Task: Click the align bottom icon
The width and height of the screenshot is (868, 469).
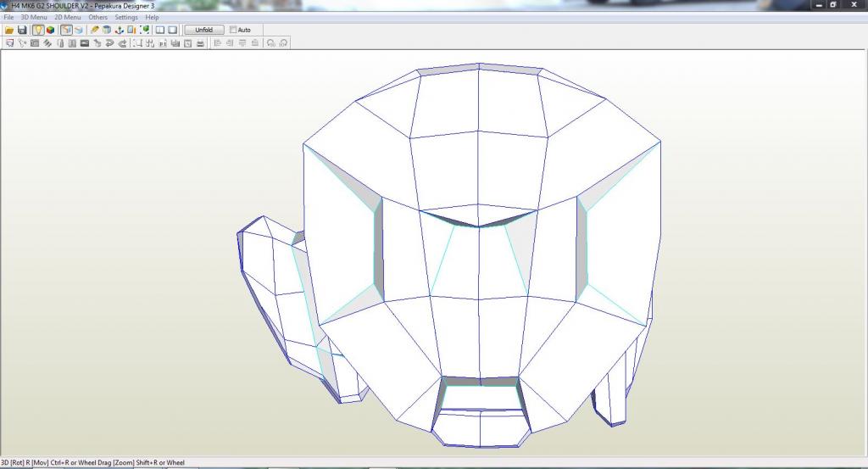Action: coord(254,43)
